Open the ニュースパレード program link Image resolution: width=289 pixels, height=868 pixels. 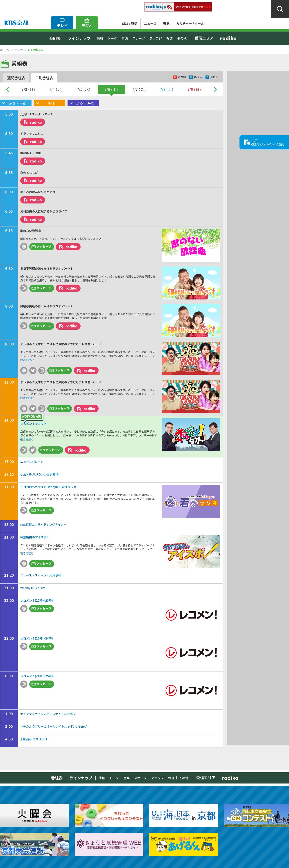32,462
